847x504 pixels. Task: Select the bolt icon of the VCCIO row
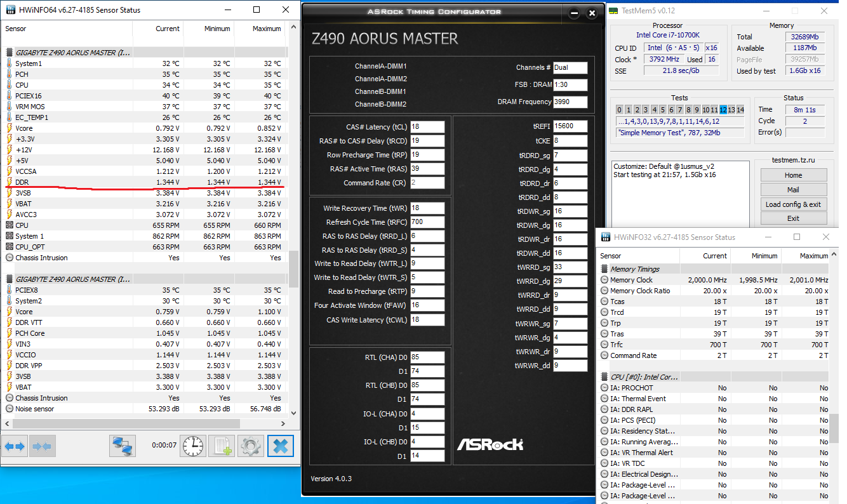coord(10,355)
